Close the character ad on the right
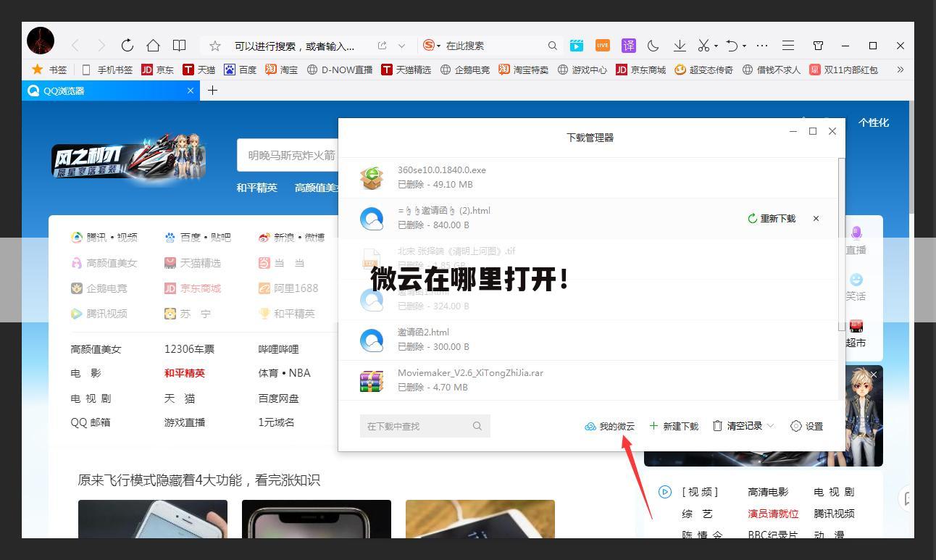 (874, 375)
